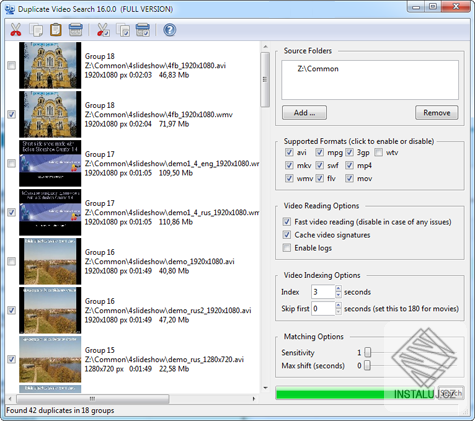Uncheck the demo1_4_rus_1920x1080 file checkbox
Screen dimensions: 475x421
pyautogui.click(x=12, y=212)
